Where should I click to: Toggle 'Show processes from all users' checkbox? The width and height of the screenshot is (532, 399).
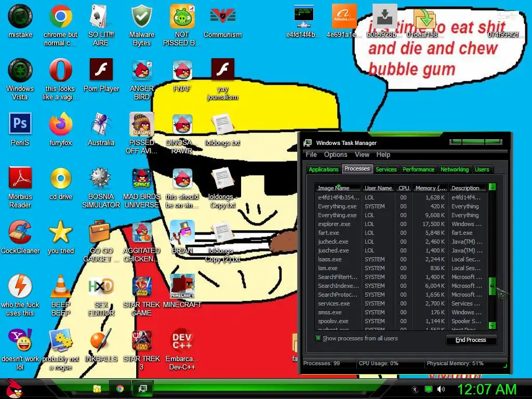coord(318,338)
